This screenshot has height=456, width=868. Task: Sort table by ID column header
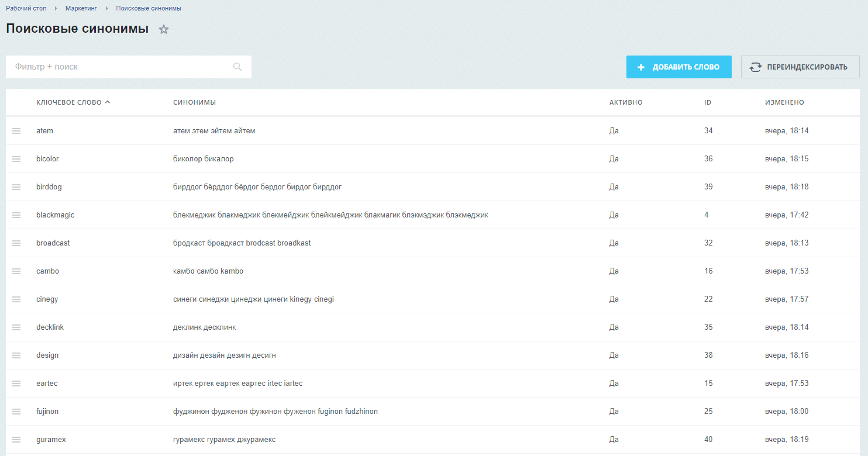tap(707, 102)
